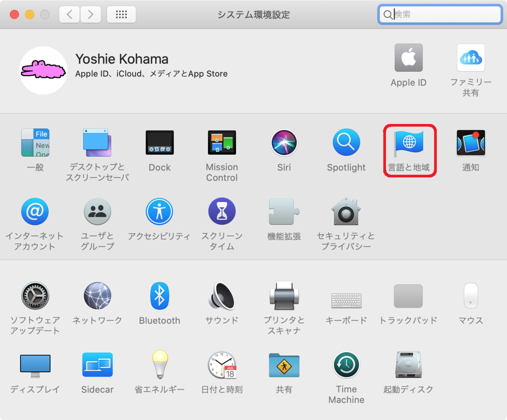Go forward with the toolbar forward arrow
507x420 pixels.
point(90,14)
